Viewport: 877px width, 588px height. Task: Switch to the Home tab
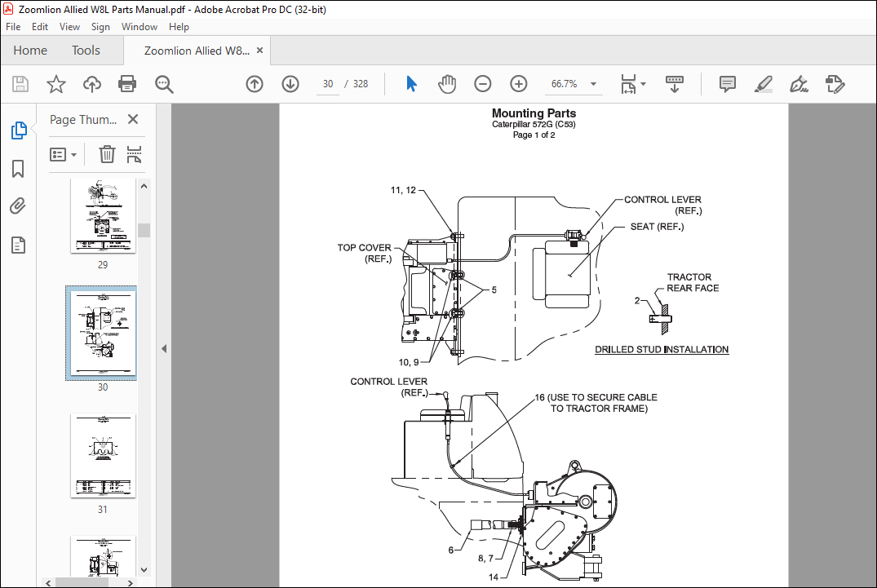(x=30, y=51)
